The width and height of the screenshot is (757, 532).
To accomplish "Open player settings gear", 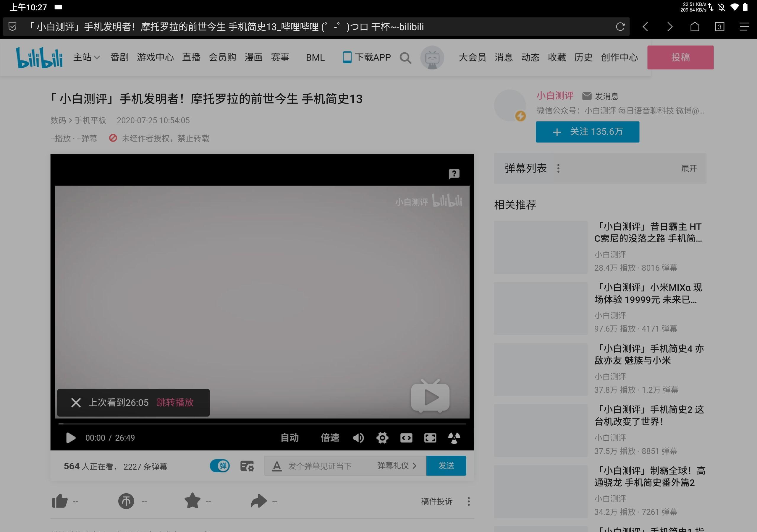I will tap(382, 438).
